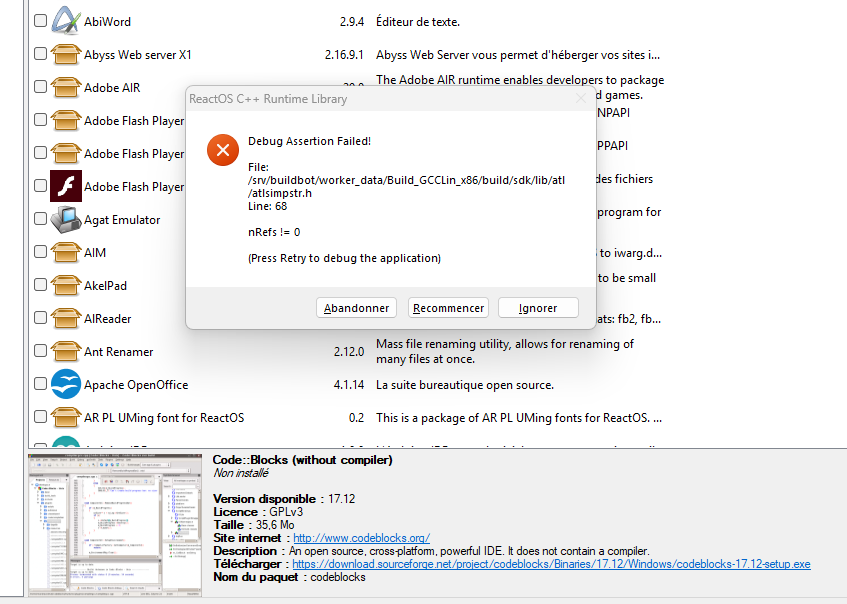The image size is (847, 604).
Task: Select the AbiWord name text
Action: (107, 22)
